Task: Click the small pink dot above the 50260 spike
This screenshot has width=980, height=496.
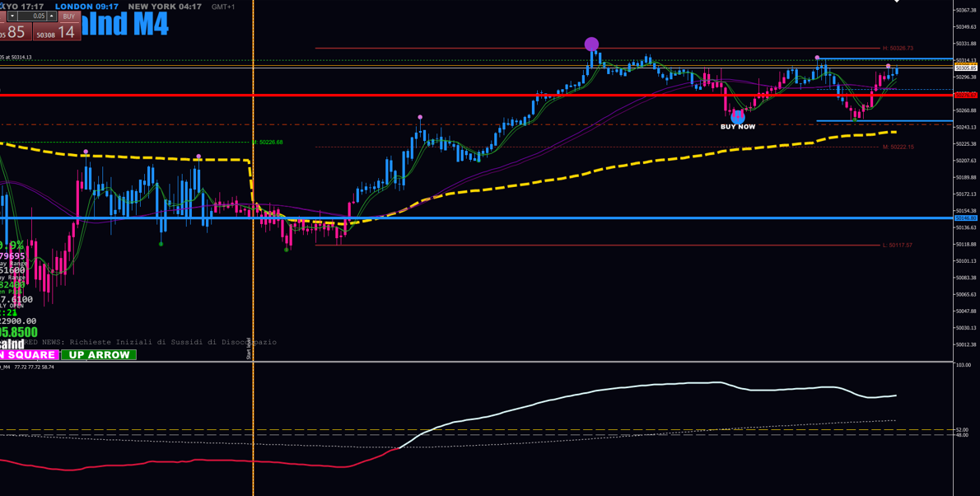Action: tap(420, 117)
